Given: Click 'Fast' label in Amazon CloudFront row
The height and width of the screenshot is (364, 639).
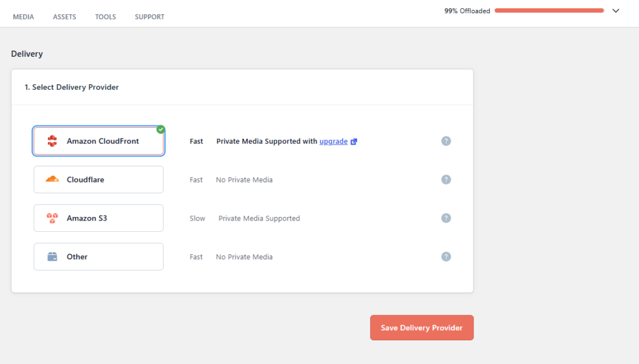Looking at the screenshot, I should pos(196,141).
